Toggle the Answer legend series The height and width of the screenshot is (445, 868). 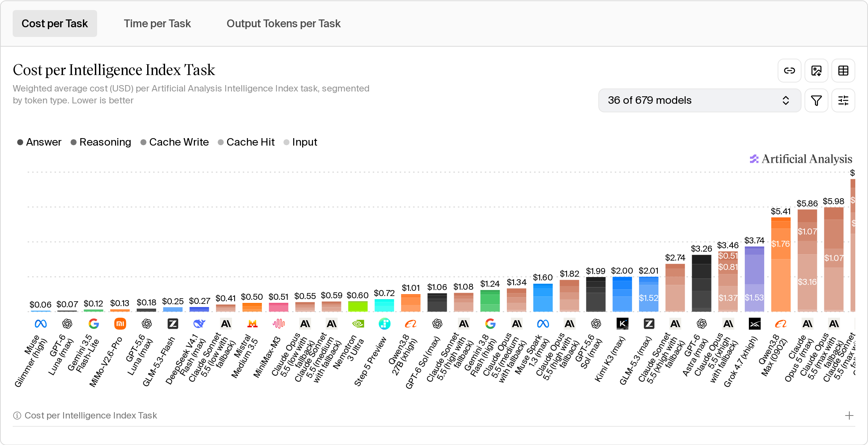39,142
